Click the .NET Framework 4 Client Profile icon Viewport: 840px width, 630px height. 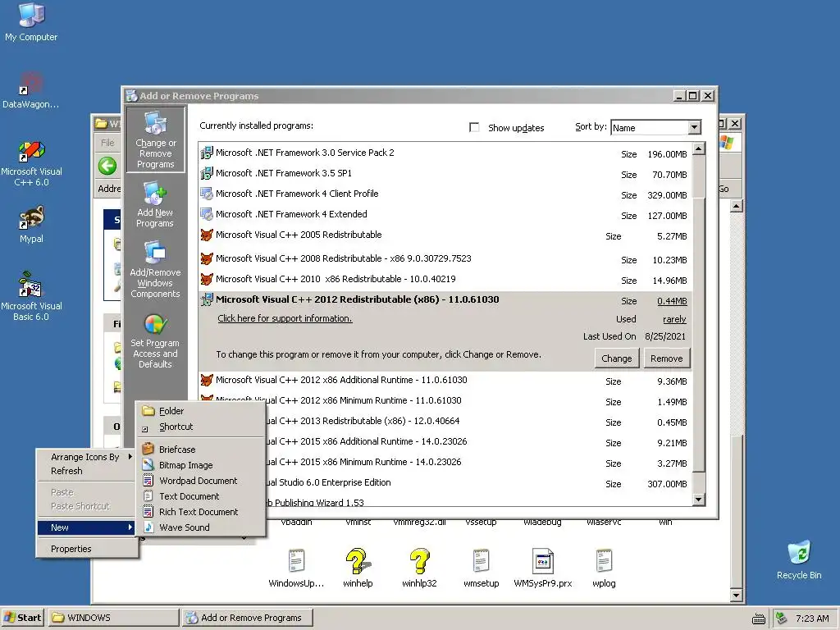point(206,194)
